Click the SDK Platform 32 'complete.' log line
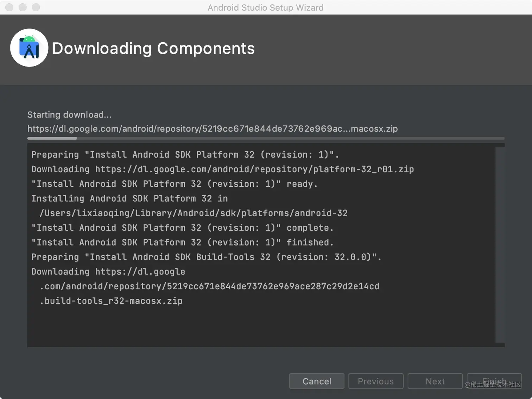Screen dimensions: 532x399 [x=182, y=228]
